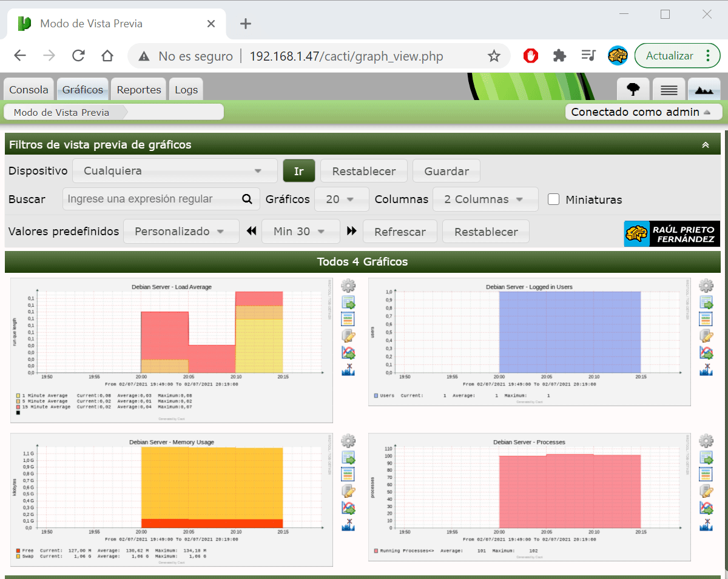Click gear icon beside Load Average graph

pyautogui.click(x=348, y=286)
